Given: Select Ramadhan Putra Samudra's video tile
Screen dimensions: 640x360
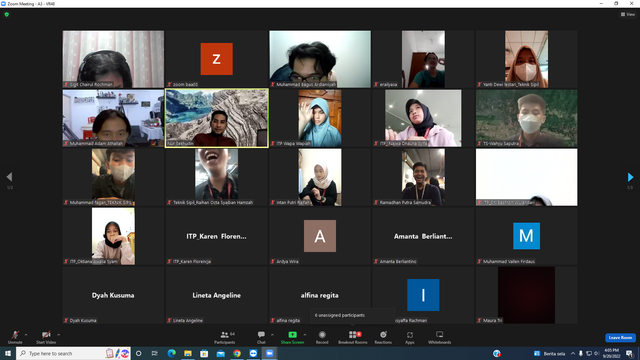Looking at the screenshot, I should pyautogui.click(x=423, y=177).
